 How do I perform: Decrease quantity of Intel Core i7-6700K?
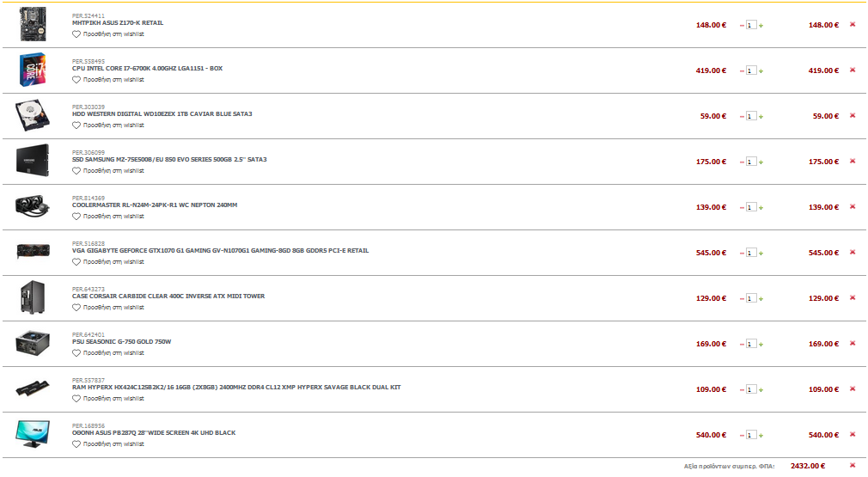(x=742, y=70)
